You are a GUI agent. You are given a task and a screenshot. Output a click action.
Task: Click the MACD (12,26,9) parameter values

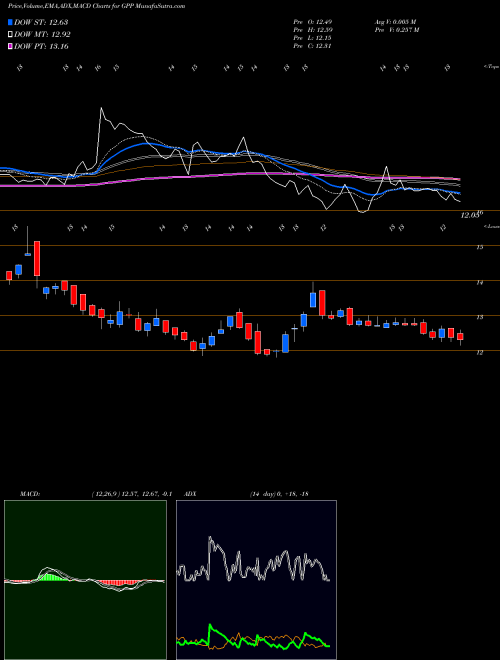132,494
